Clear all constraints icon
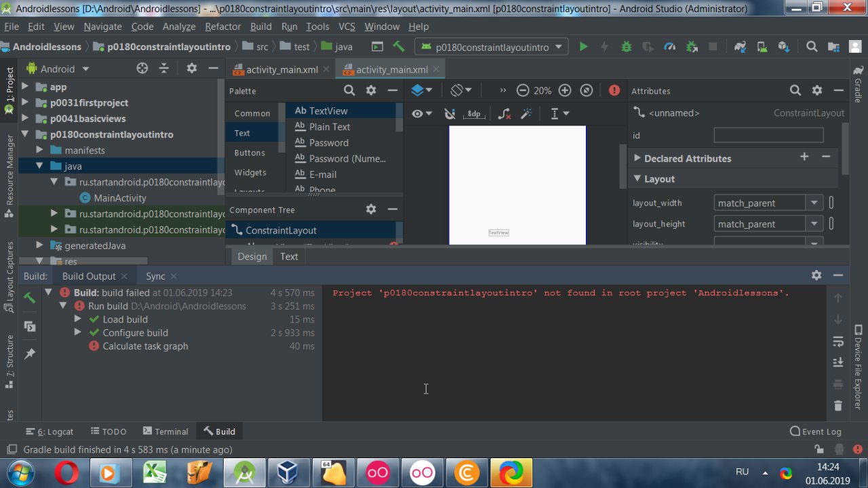 pyautogui.click(x=504, y=113)
